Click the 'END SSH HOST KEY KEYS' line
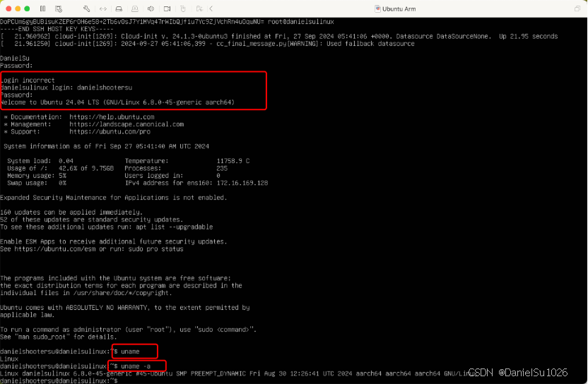The width and height of the screenshot is (588, 384). click(x=57, y=29)
